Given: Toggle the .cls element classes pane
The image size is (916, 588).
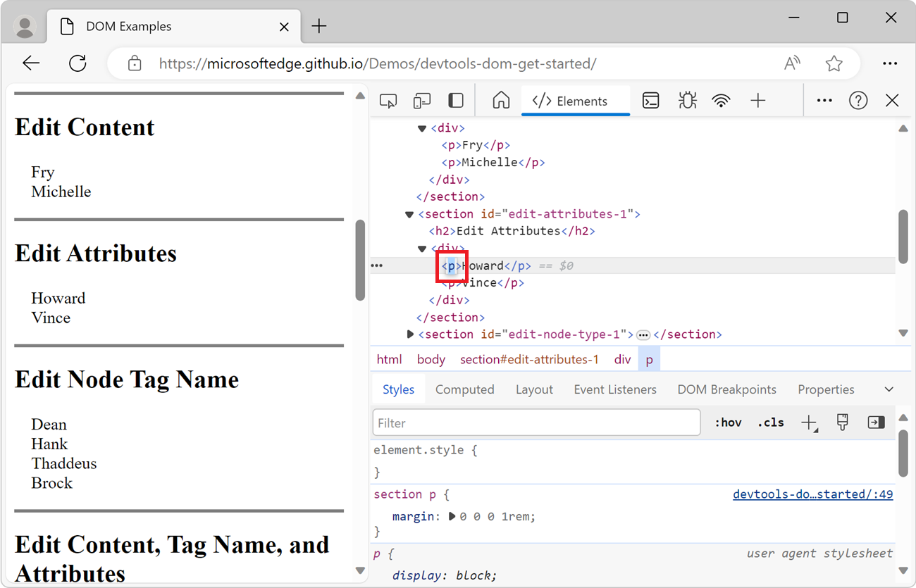Looking at the screenshot, I should pyautogui.click(x=770, y=422).
